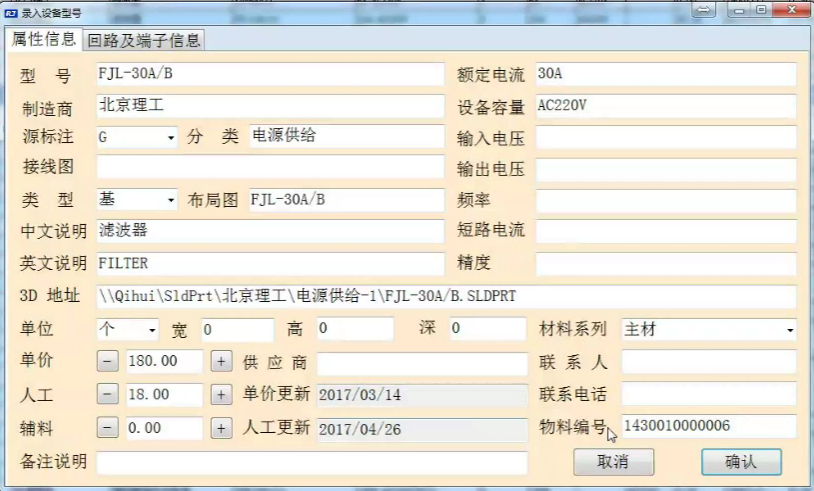Click the 额定电流 field 30A
The width and height of the screenshot is (814, 491).
coord(666,74)
